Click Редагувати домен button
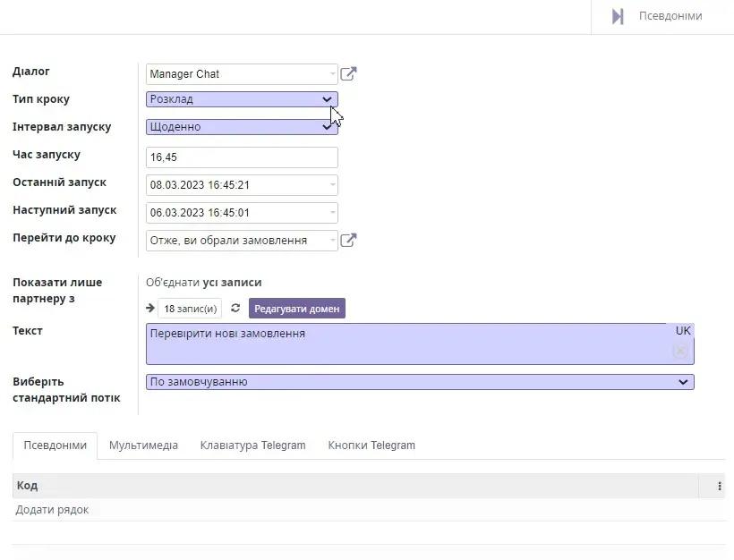 click(296, 309)
